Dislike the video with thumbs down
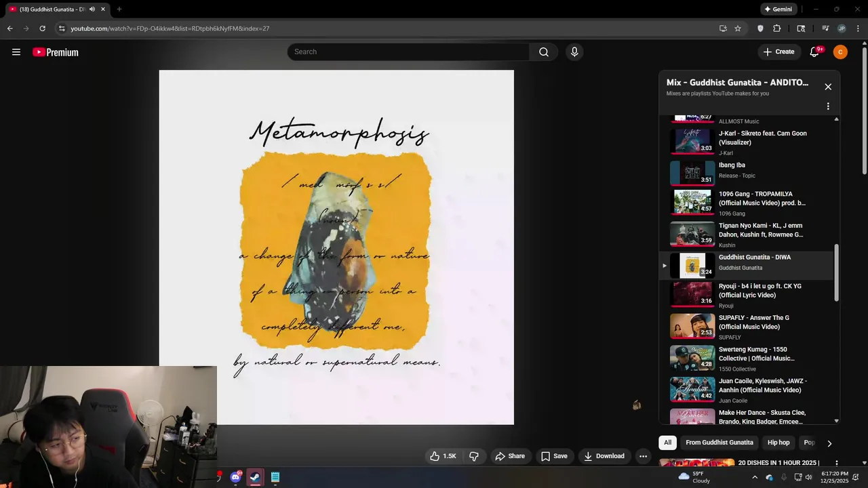Viewport: 868px width, 488px height. point(475,456)
